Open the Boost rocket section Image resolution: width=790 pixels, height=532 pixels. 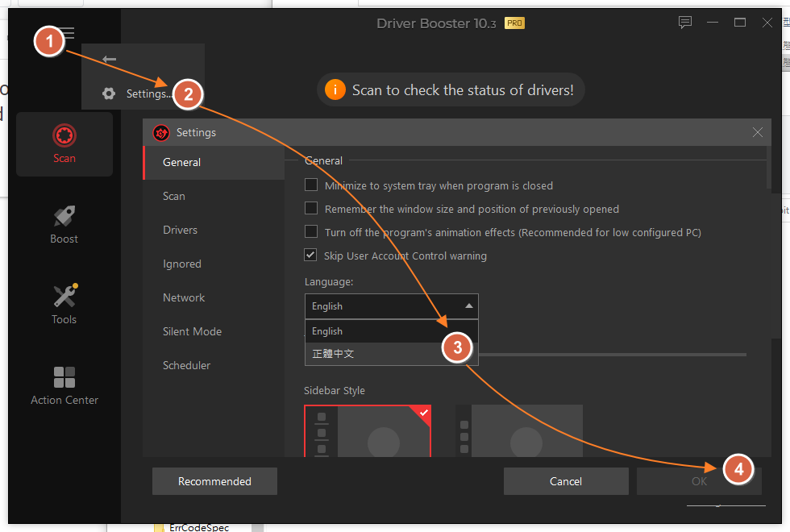64,225
